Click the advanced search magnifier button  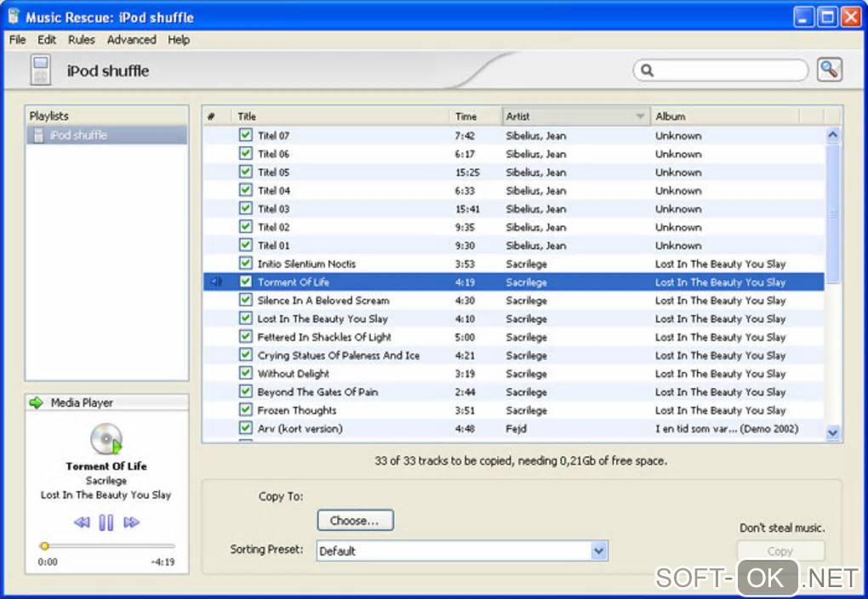(x=829, y=70)
